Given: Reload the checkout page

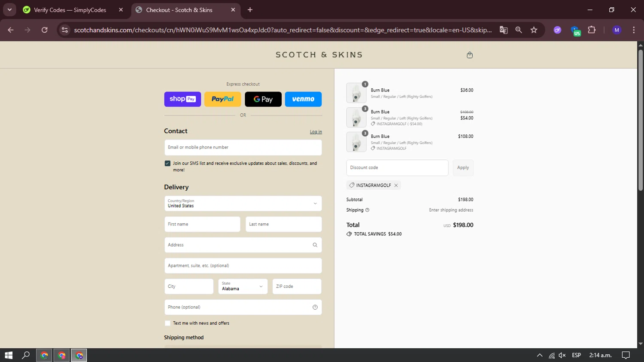Looking at the screenshot, I should 44,30.
